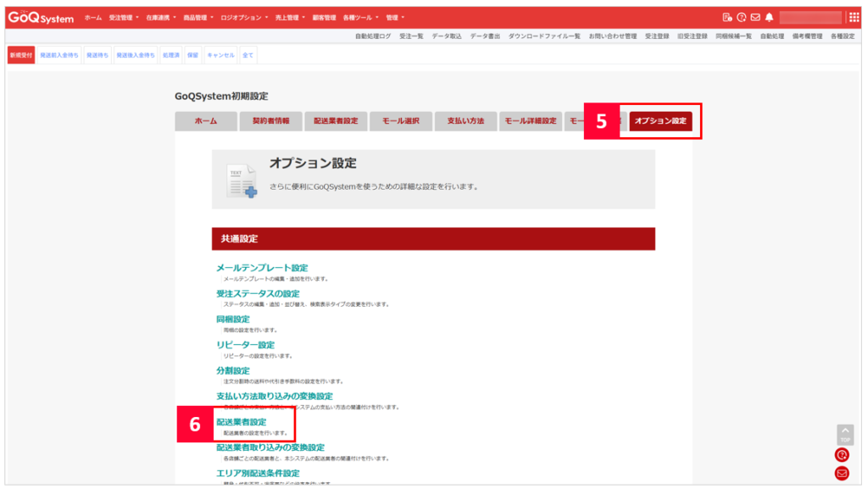This screenshot has height=489, width=868.
Task: Click the red floating mail circle icon
Action: tap(842, 474)
